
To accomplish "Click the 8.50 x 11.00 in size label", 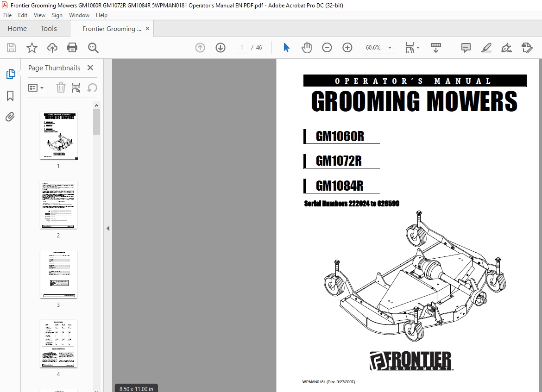I will click(x=136, y=389).
